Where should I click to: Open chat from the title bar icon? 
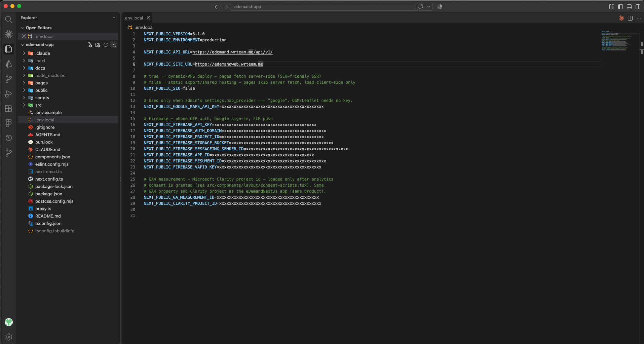tap(420, 6)
